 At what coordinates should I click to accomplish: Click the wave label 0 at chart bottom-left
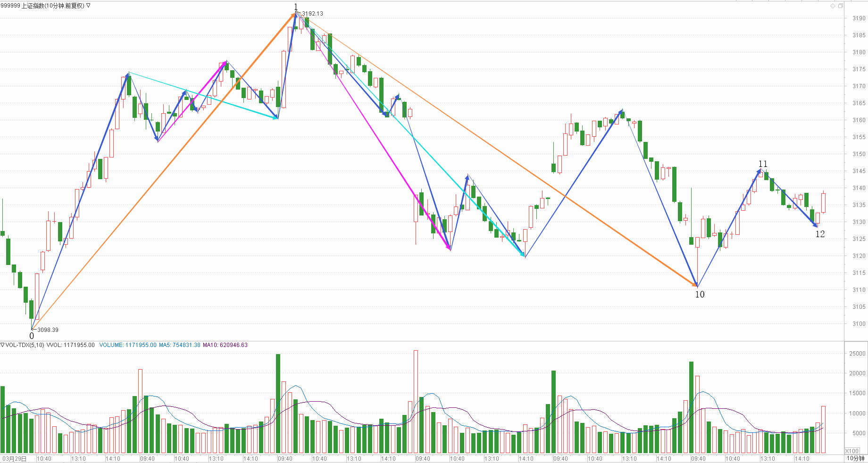[x=32, y=336]
